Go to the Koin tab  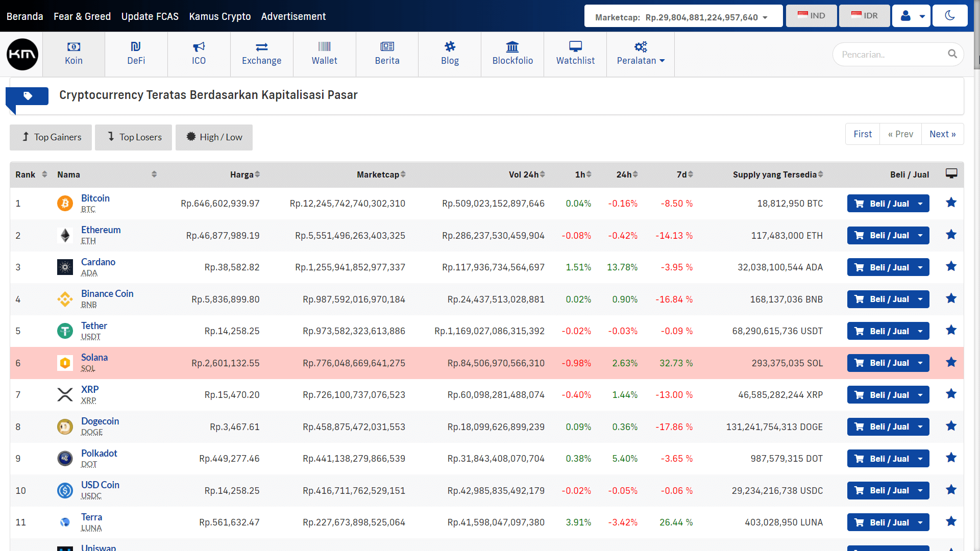pos(73,55)
